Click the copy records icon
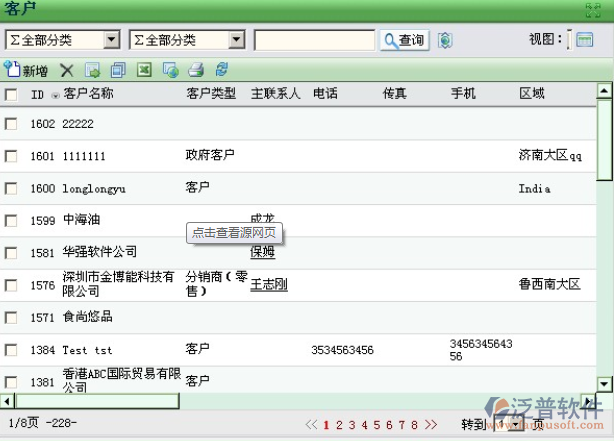Viewport: 614px width, 441px height. point(118,70)
